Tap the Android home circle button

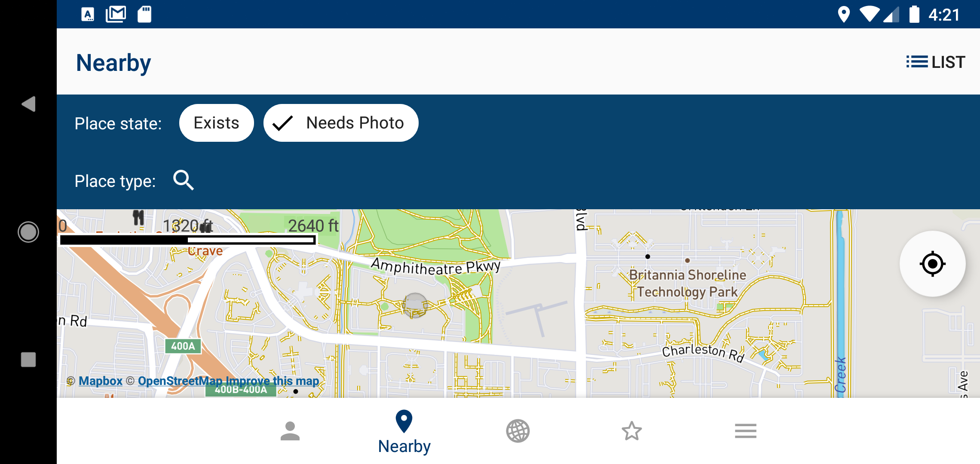click(x=28, y=232)
